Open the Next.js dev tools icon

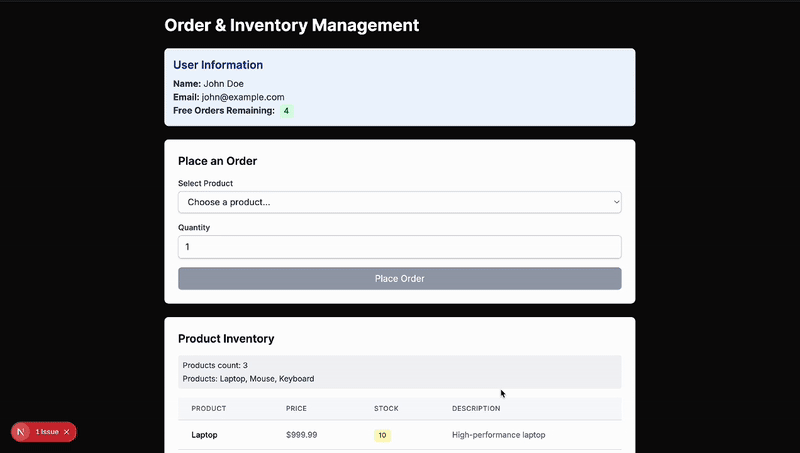(22, 432)
